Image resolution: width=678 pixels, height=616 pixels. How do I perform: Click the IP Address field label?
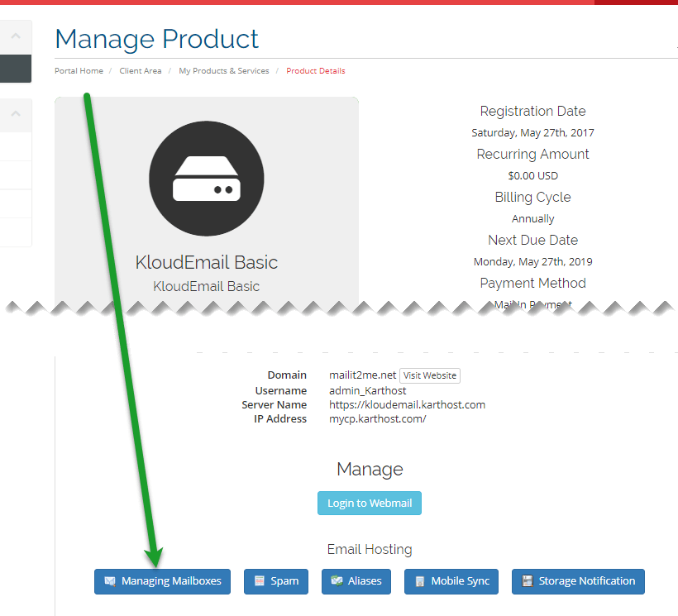tap(280, 419)
